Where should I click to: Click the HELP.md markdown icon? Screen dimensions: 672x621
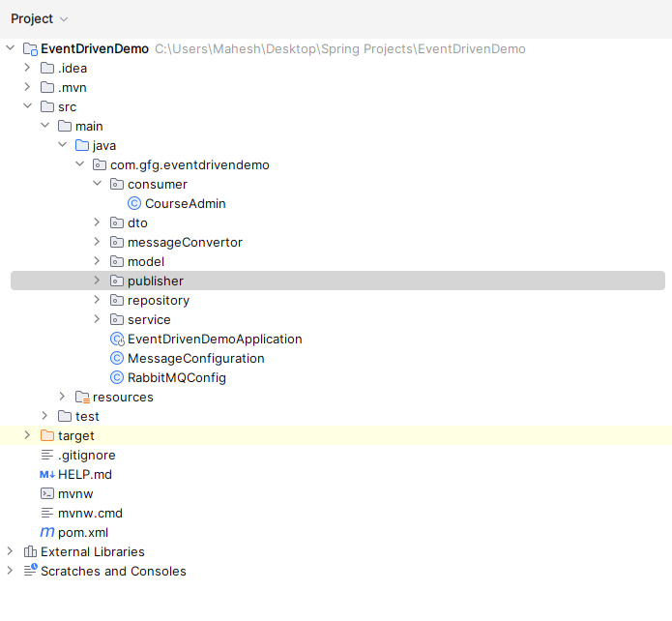[x=47, y=474]
